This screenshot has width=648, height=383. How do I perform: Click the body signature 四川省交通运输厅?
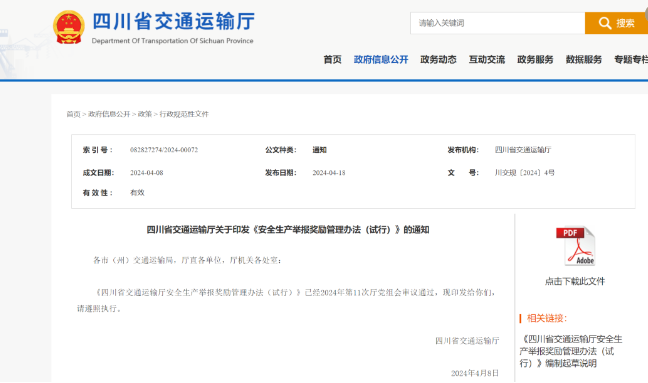[x=467, y=341]
